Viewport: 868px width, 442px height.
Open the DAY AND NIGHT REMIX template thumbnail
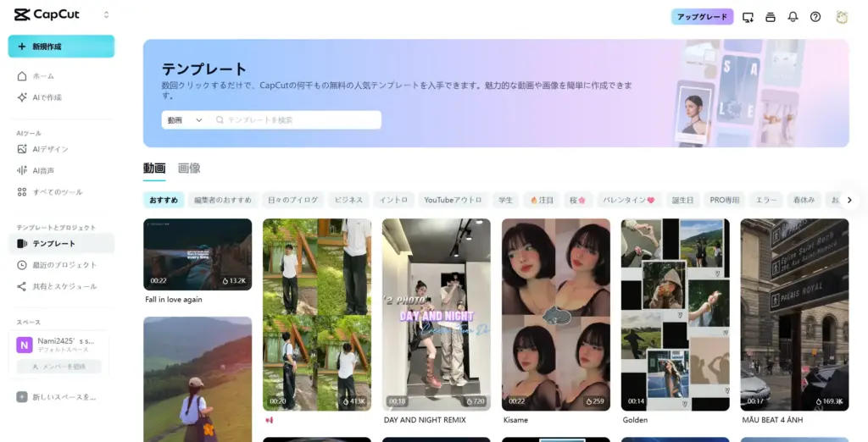(436, 314)
